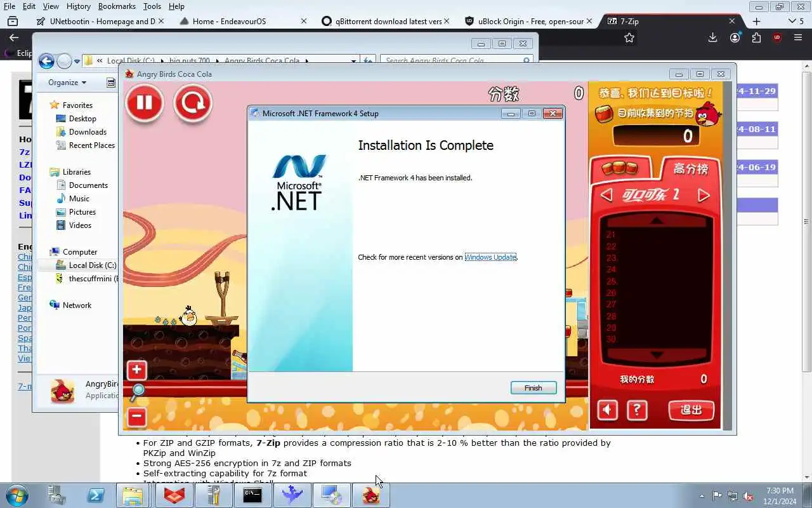Open the Command Prompt taskbar icon
This screenshot has height=508, width=812.
[x=252, y=495]
